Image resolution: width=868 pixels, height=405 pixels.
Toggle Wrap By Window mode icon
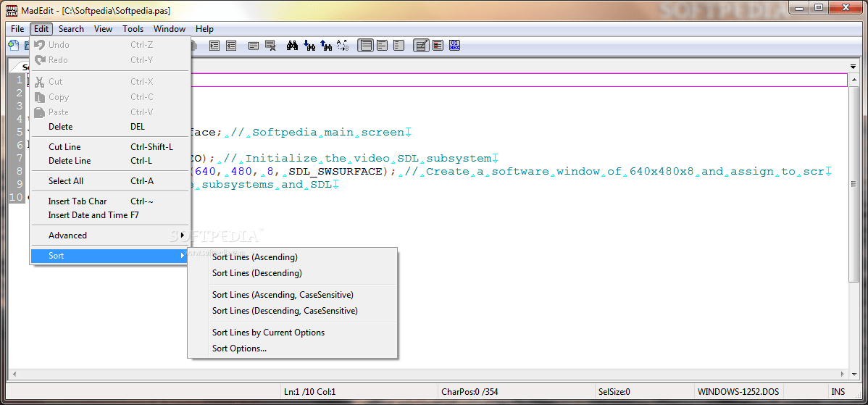click(382, 46)
